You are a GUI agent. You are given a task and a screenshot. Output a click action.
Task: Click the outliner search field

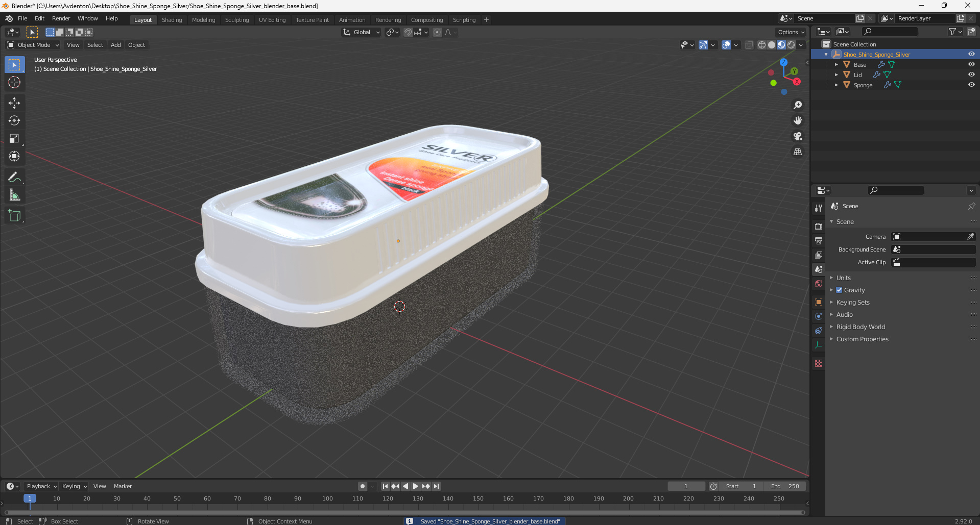(889, 32)
